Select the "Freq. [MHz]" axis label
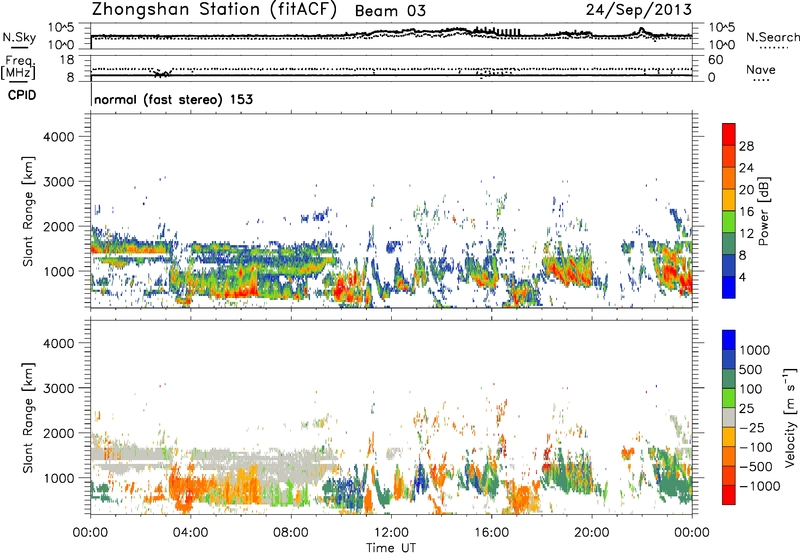The width and height of the screenshot is (800, 554). [x=18, y=68]
